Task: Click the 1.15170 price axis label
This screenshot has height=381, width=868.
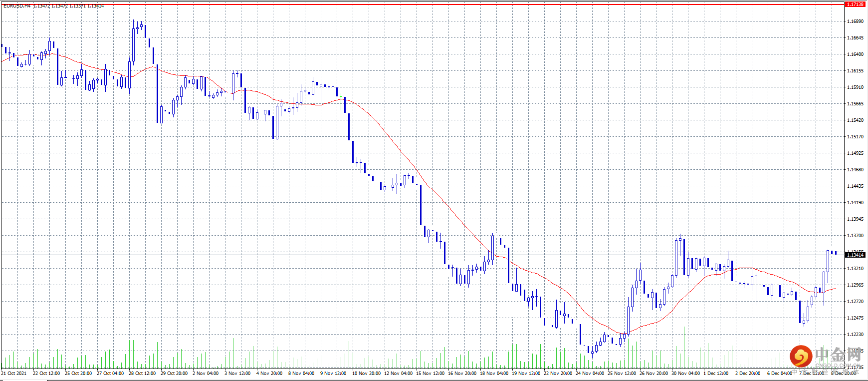Action: 855,137
